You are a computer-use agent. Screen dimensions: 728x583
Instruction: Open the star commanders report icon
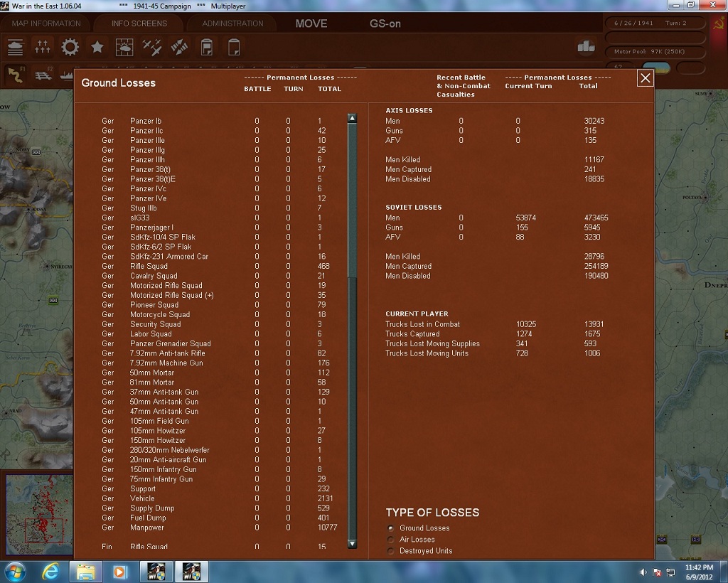pyautogui.click(x=97, y=47)
